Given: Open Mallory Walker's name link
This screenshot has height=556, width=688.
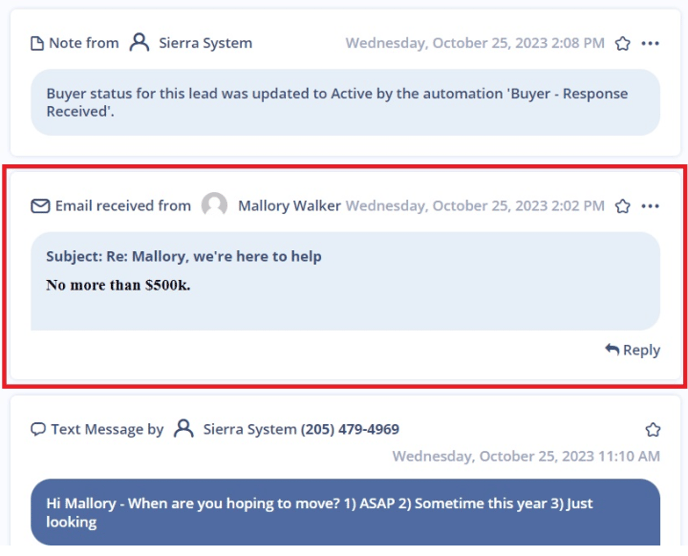Looking at the screenshot, I should pos(289,206).
